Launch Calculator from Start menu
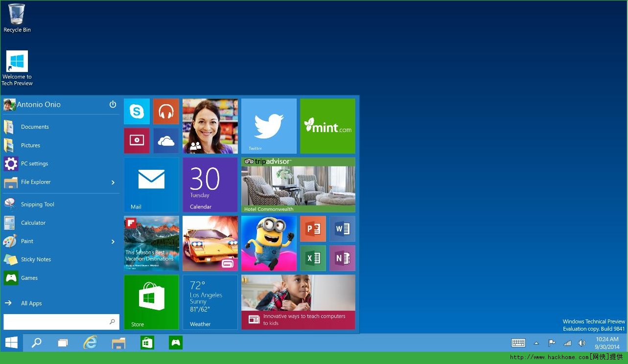628x364 pixels. [x=61, y=223]
